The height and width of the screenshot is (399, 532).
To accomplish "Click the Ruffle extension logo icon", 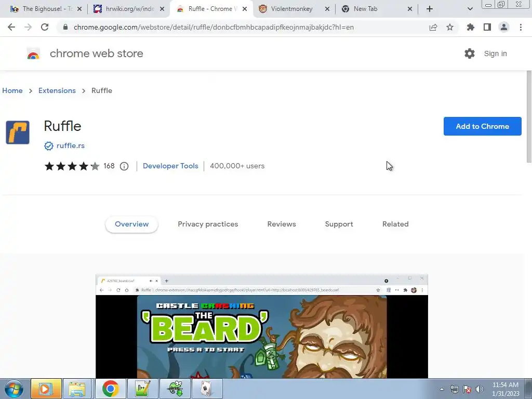I will click(x=18, y=132).
